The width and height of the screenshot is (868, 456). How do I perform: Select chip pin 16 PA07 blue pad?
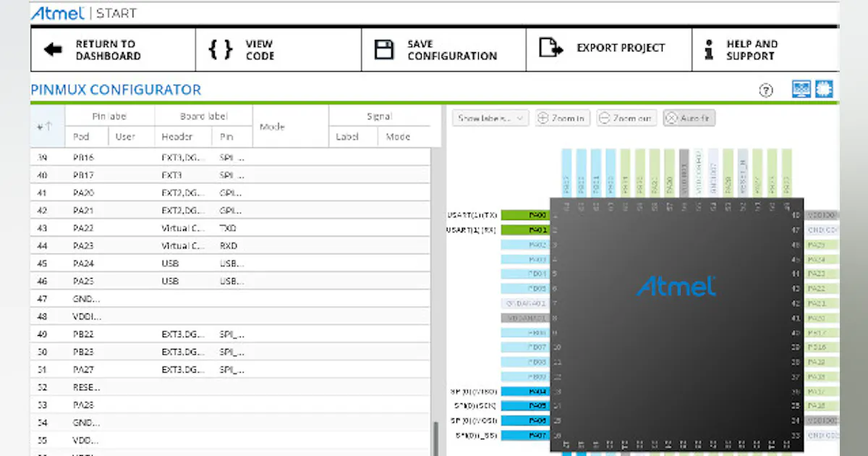[x=524, y=435]
